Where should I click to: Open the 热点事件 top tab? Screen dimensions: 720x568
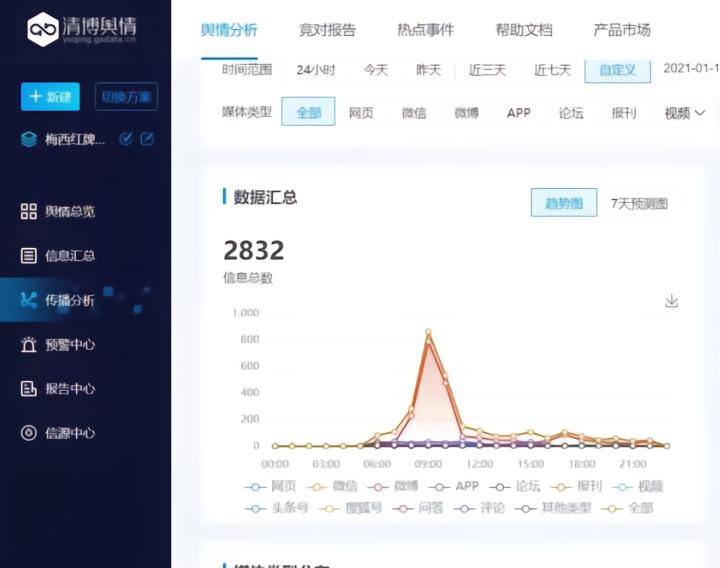click(425, 30)
